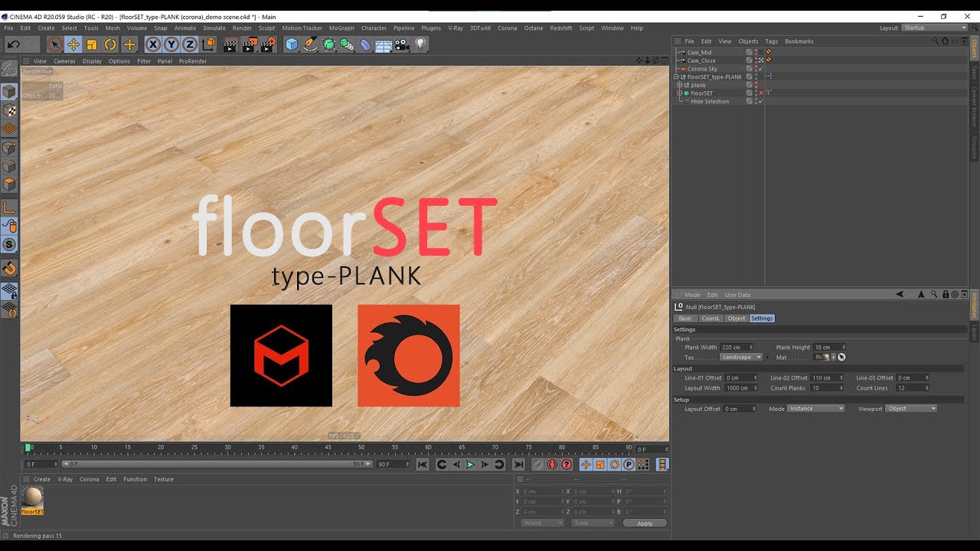Open Edit Render Settings icon
Screen dimensions: 980x551
[268, 44]
